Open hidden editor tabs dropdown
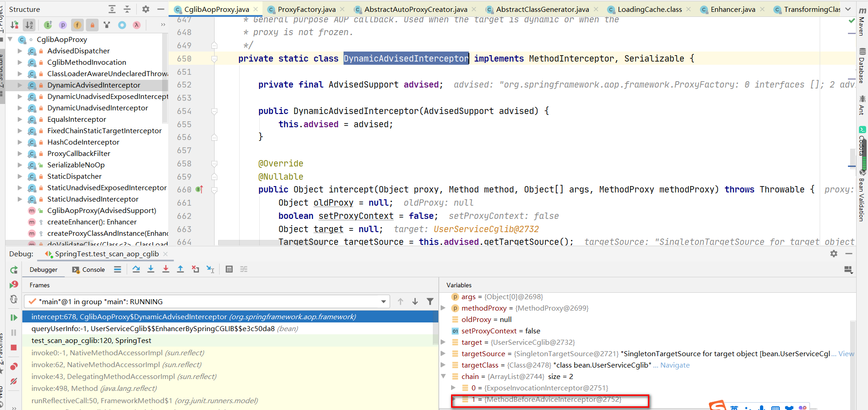The width and height of the screenshot is (868, 410). [848, 9]
